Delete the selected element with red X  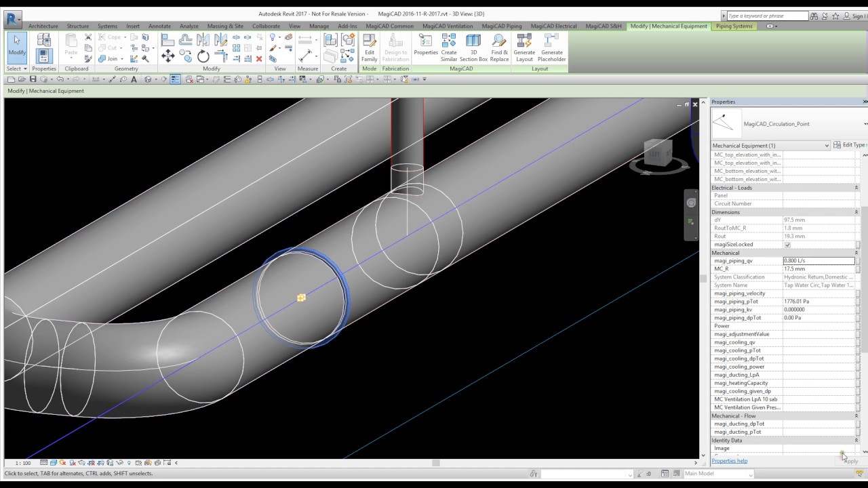pos(259,59)
